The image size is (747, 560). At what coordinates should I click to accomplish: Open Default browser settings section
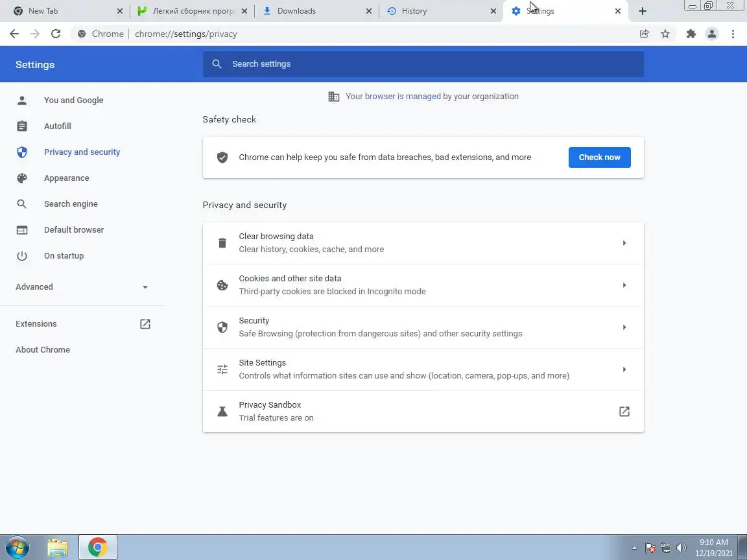74,230
